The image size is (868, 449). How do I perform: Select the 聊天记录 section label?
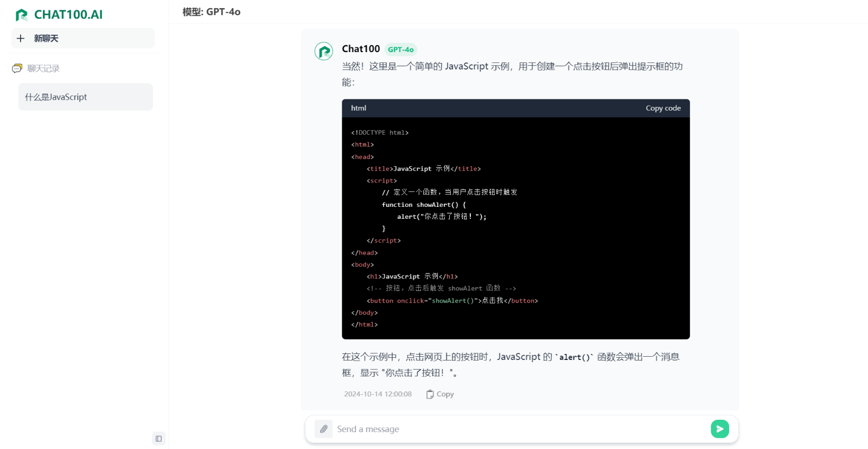(43, 68)
